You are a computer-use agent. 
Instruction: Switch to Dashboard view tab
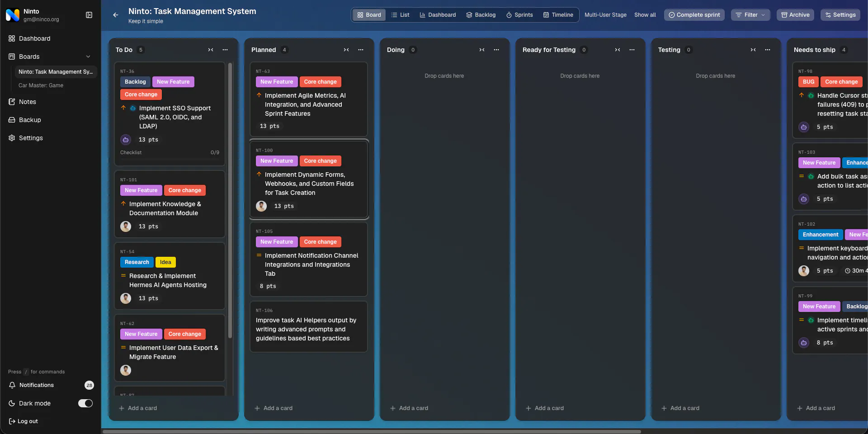[x=438, y=15]
